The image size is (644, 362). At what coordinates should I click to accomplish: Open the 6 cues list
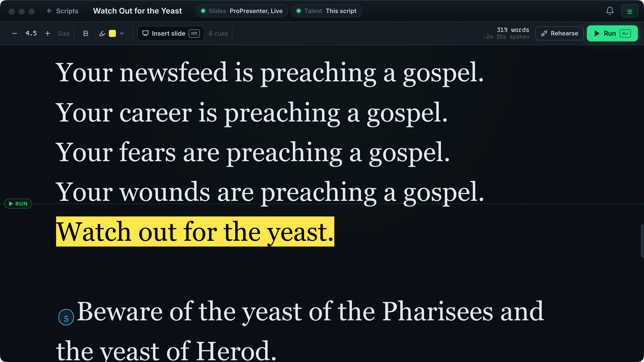(218, 33)
